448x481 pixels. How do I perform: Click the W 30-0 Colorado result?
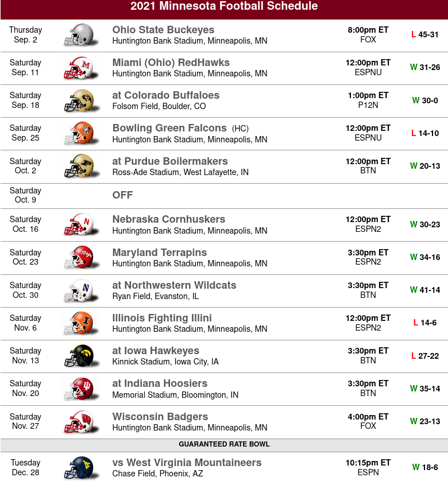(424, 100)
